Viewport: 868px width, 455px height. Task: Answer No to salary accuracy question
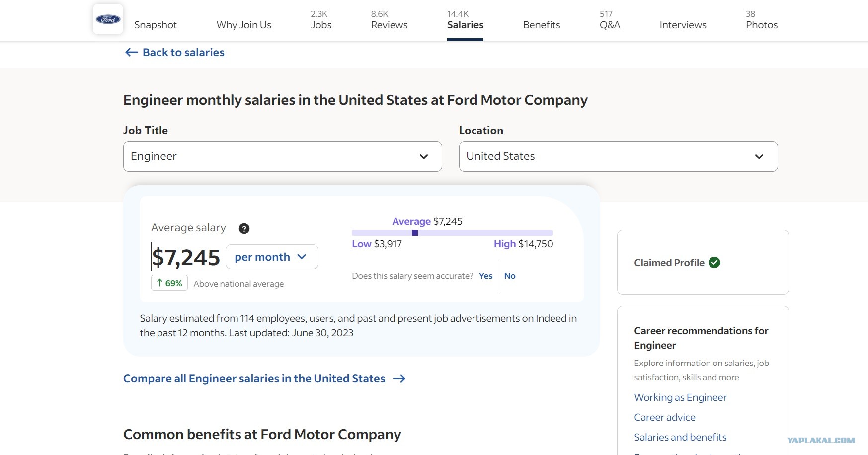coord(510,276)
